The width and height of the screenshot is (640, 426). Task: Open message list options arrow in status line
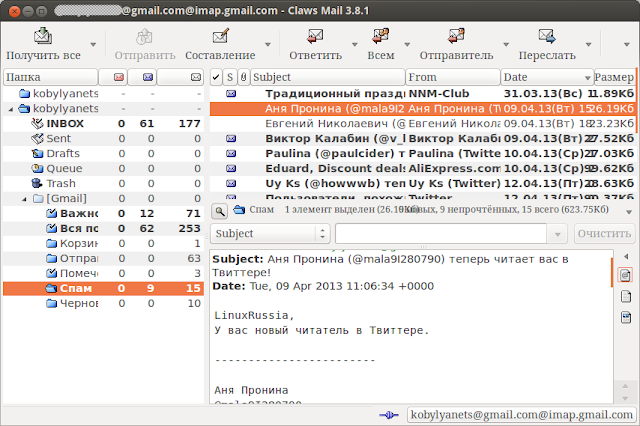[629, 212]
